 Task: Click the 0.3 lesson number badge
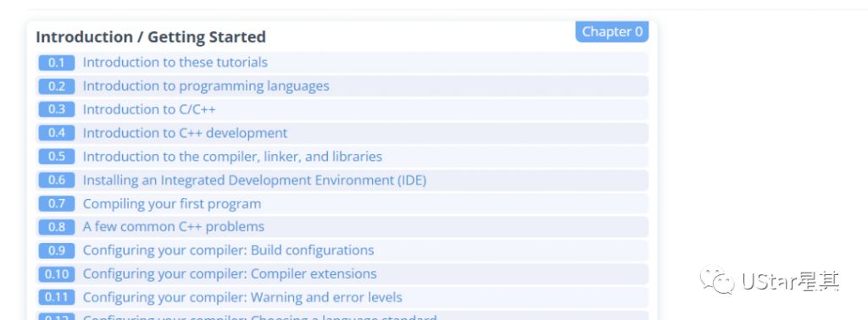pos(57,109)
